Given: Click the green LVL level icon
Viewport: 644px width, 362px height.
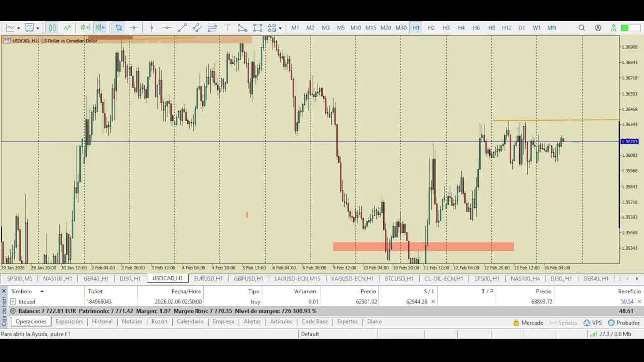Looking at the screenshot, I should click(613, 28).
